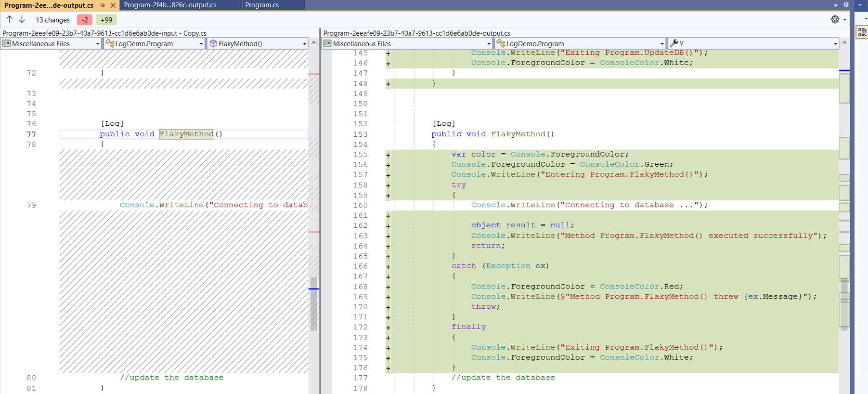
Task: Click scroll-up arrow of right pane scrollbar
Action: (x=844, y=42)
